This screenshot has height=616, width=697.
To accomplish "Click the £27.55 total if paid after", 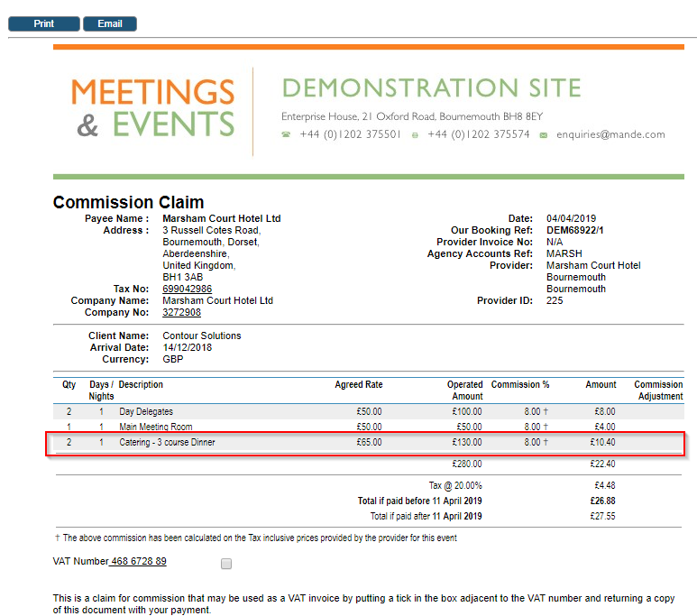I will [602, 516].
